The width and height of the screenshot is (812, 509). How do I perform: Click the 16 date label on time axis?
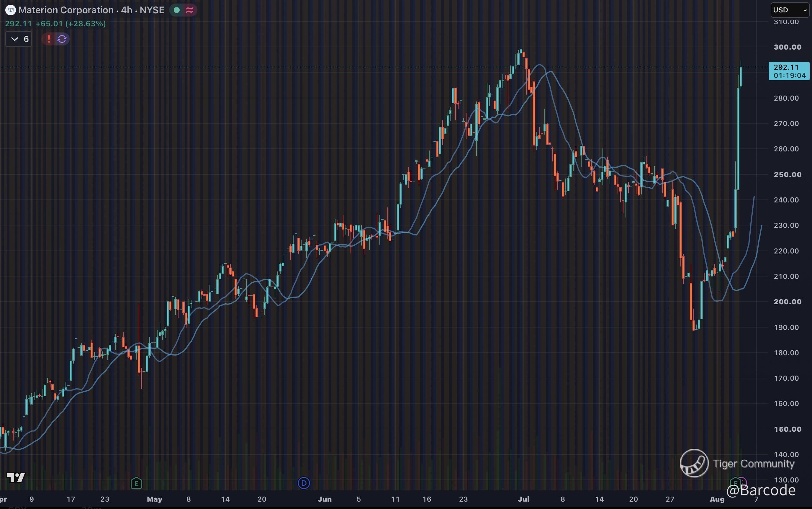click(x=427, y=499)
